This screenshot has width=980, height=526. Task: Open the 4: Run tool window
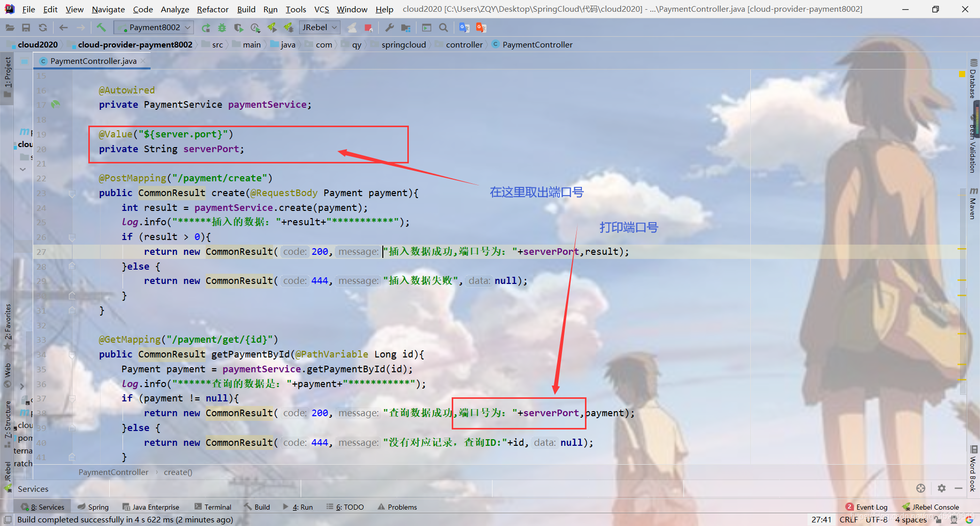tap(298, 507)
